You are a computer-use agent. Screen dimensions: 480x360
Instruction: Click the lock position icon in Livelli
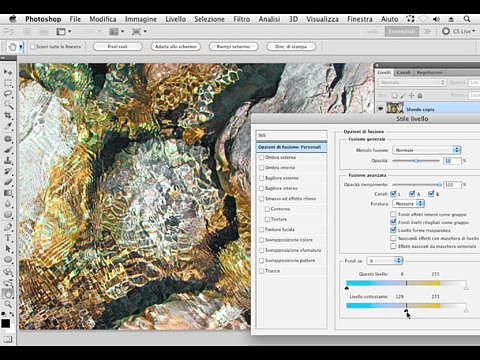tap(411, 95)
